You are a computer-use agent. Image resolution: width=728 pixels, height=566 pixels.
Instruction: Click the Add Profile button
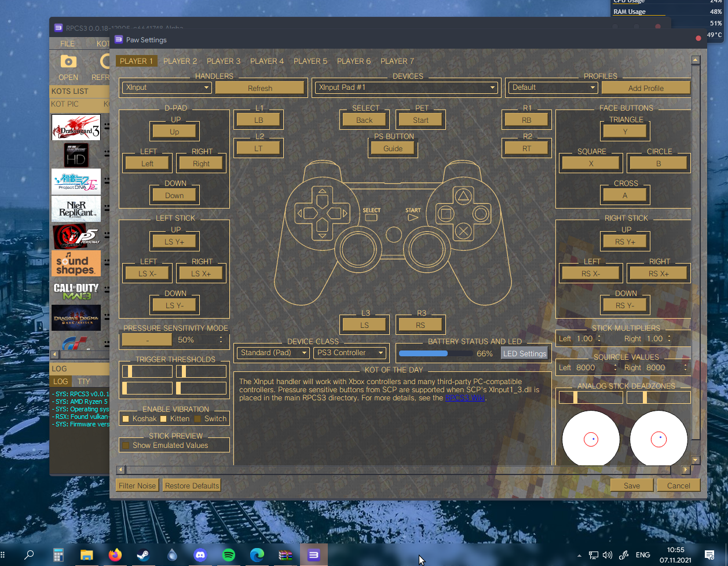646,88
